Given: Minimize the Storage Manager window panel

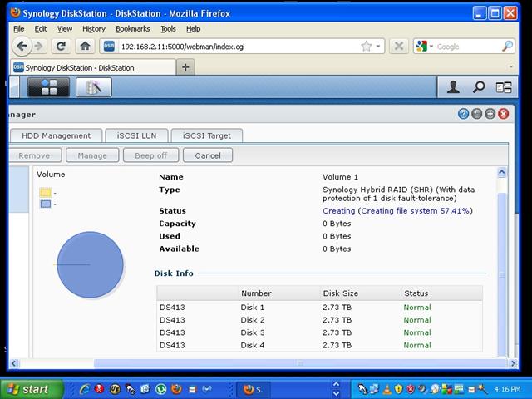Looking at the screenshot, I should pyautogui.click(x=476, y=114).
